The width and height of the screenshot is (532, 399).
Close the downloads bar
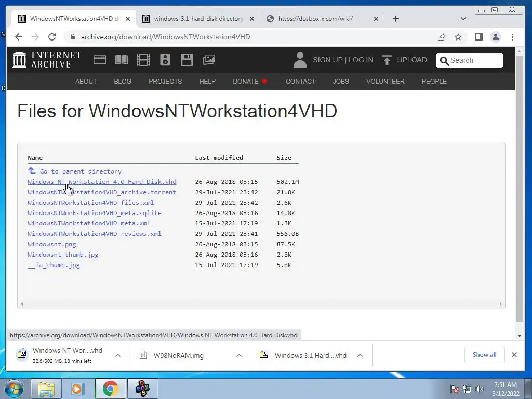tap(514, 355)
